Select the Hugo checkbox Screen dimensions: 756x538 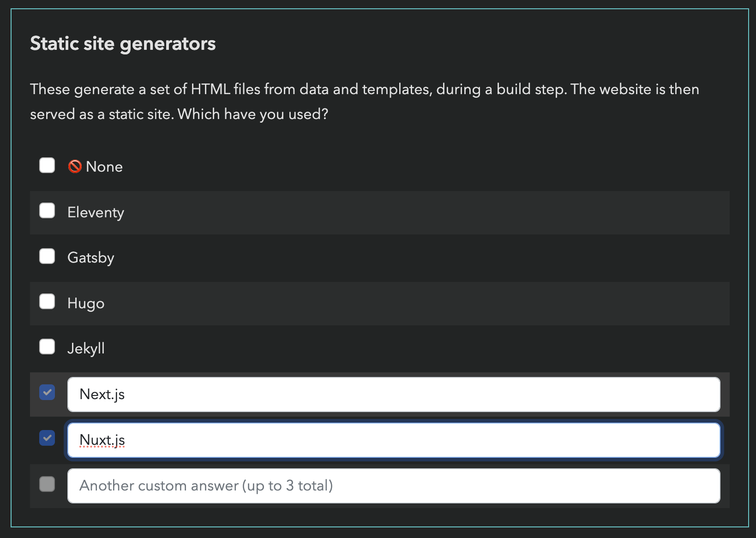point(47,301)
